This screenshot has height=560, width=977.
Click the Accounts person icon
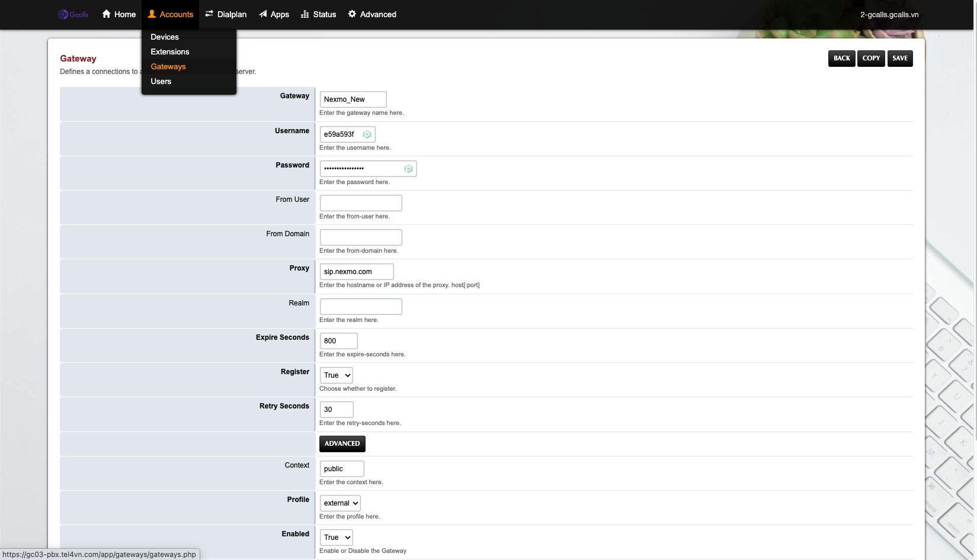coord(152,14)
